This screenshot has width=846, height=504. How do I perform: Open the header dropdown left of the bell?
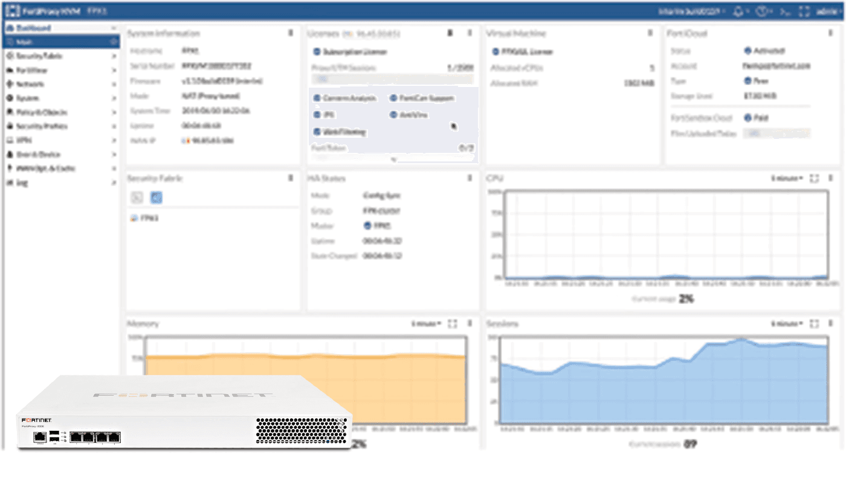click(x=693, y=11)
